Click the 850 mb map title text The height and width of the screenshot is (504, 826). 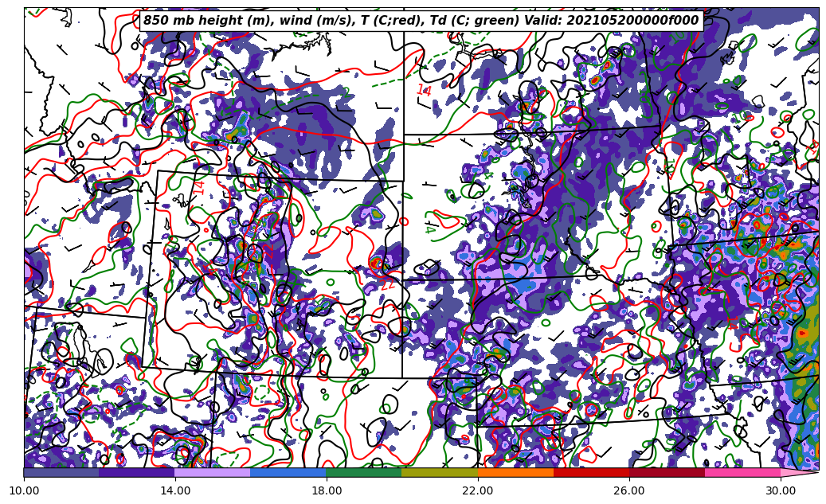click(421, 21)
